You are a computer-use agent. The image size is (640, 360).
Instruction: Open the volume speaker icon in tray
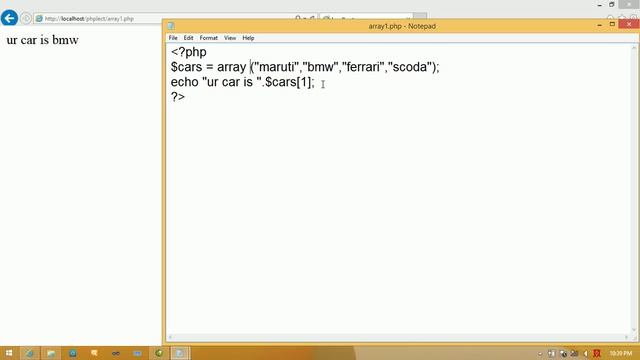tap(586, 353)
